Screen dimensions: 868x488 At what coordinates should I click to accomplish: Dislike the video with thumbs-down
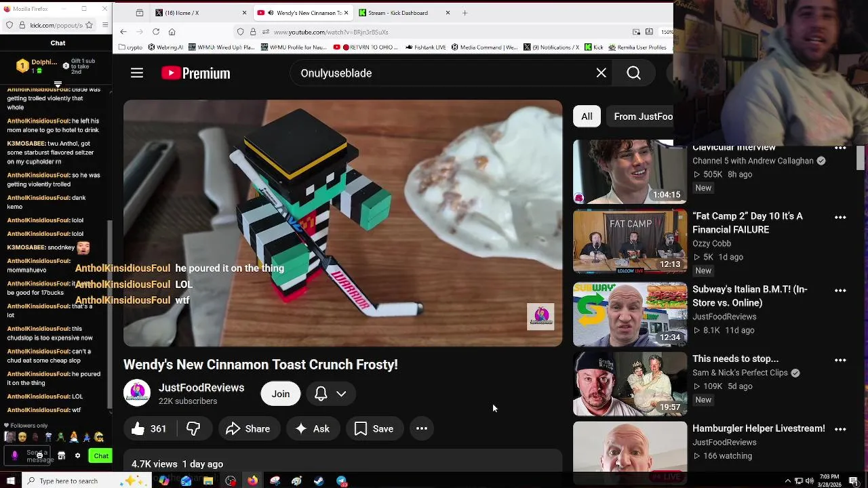click(194, 428)
